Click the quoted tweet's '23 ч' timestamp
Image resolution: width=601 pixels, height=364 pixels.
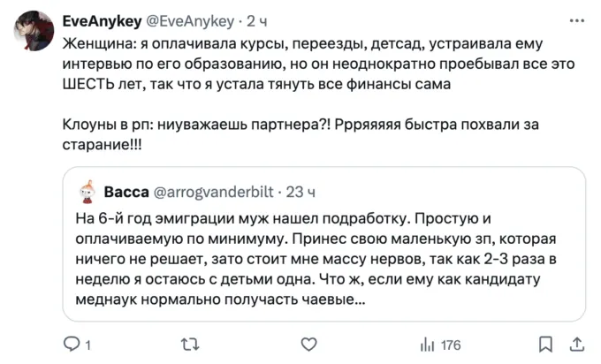[304, 191]
